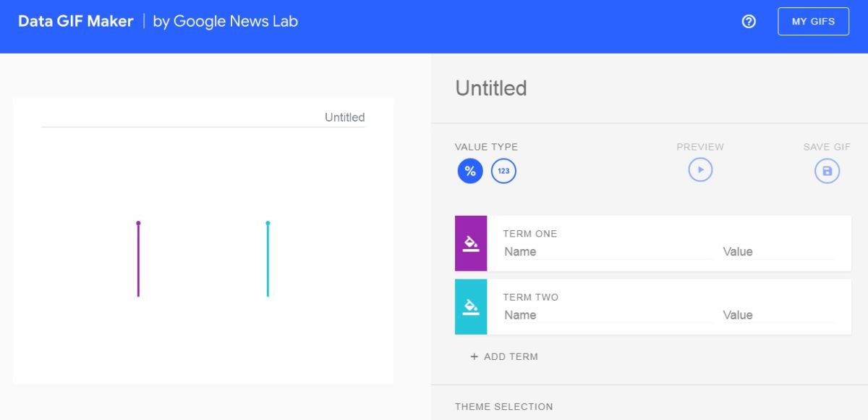This screenshot has height=420, width=868.
Task: Open the help question mark icon
Action: tap(749, 22)
